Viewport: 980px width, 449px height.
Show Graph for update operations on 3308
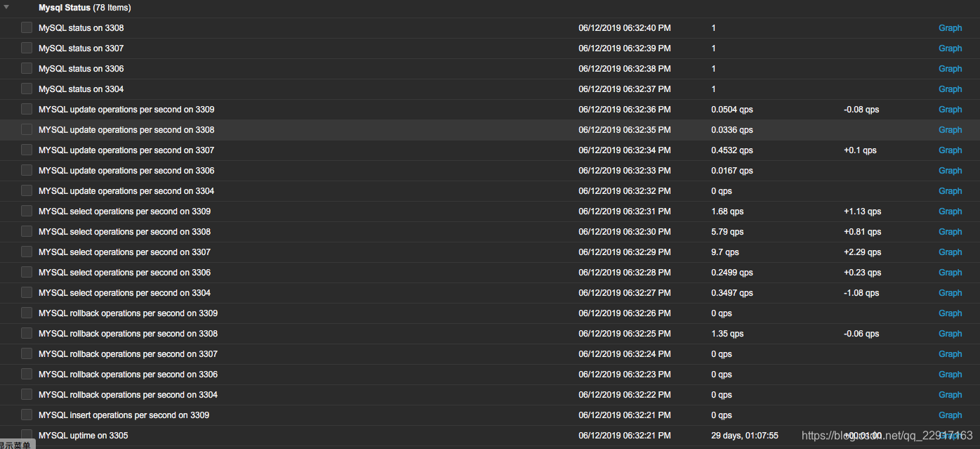950,130
